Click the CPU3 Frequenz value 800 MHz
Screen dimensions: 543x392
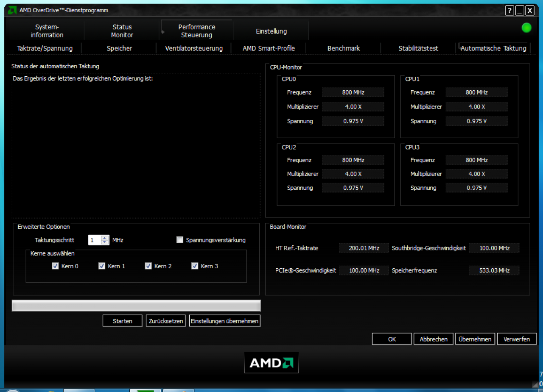(476, 160)
